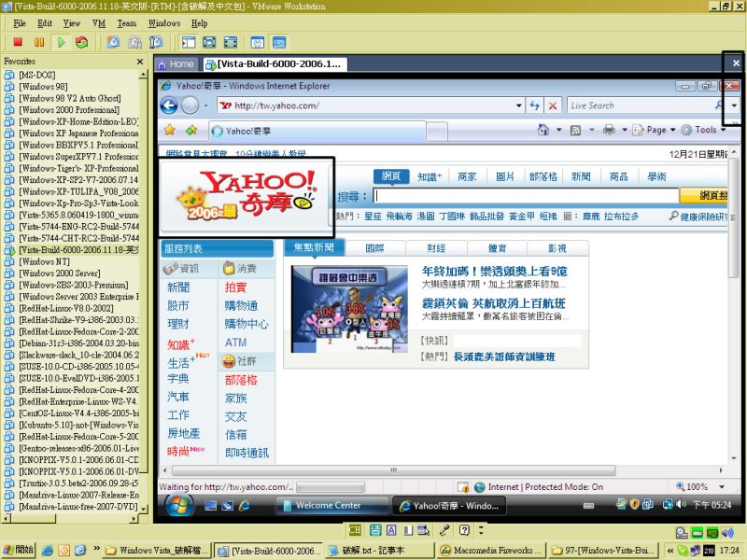Viewport: 747px width, 560px height.
Task: Select the 知識+ search tab on Yahoo
Action: (430, 176)
